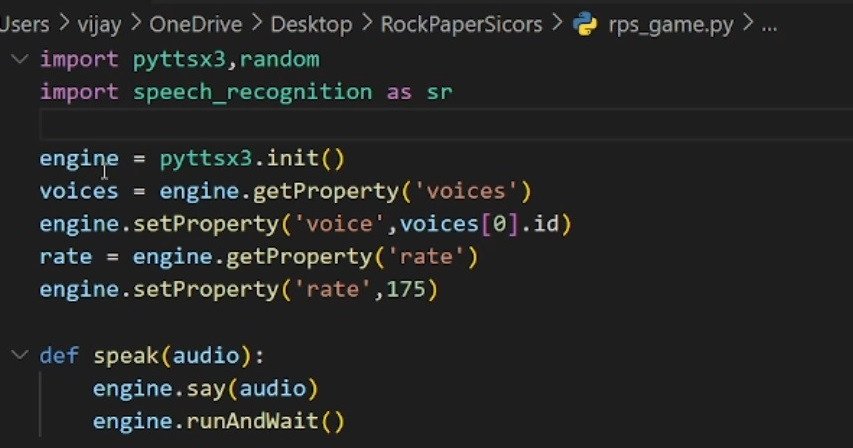Image resolution: width=853 pixels, height=448 pixels.
Task: Collapse the import block fold chevron
Action: point(19,60)
